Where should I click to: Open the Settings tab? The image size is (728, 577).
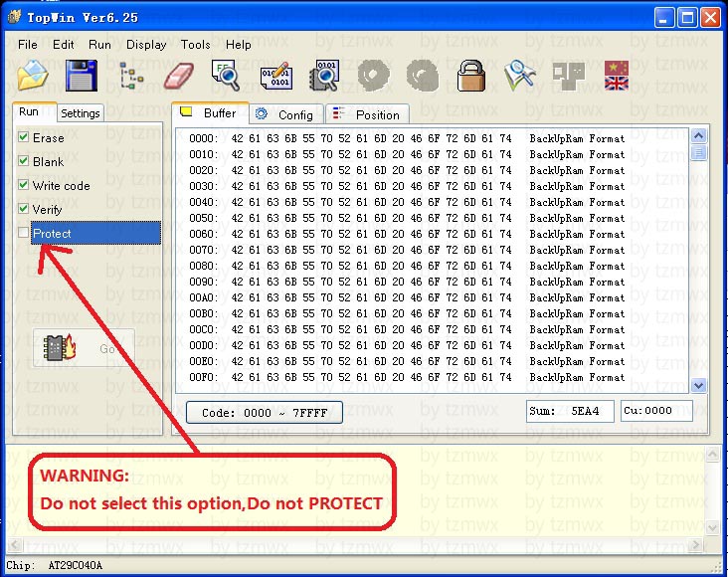[81, 113]
